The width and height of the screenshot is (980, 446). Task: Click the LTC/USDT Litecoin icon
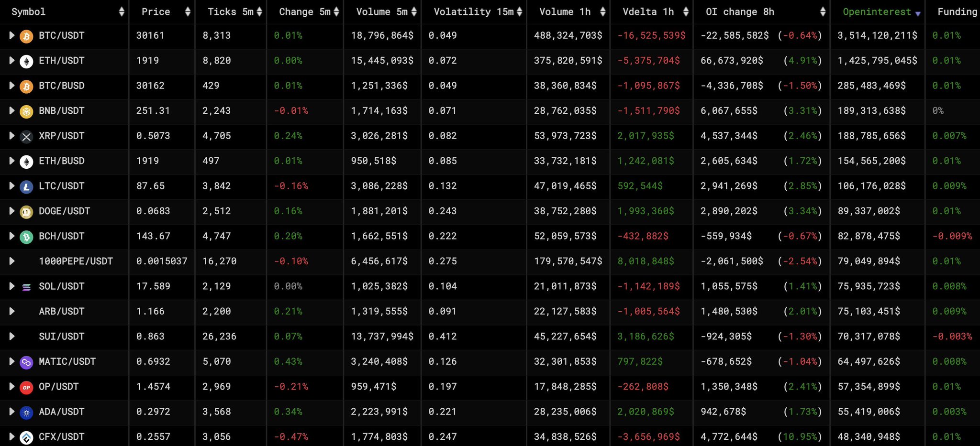tap(26, 186)
